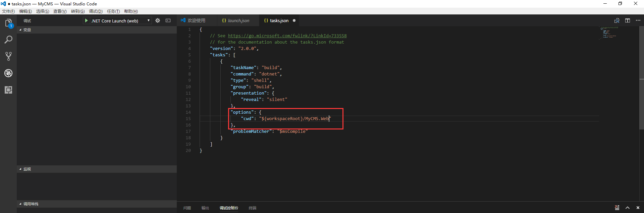This screenshot has height=213, width=644.
Task: Open the 帮助(H) menu
Action: [131, 11]
